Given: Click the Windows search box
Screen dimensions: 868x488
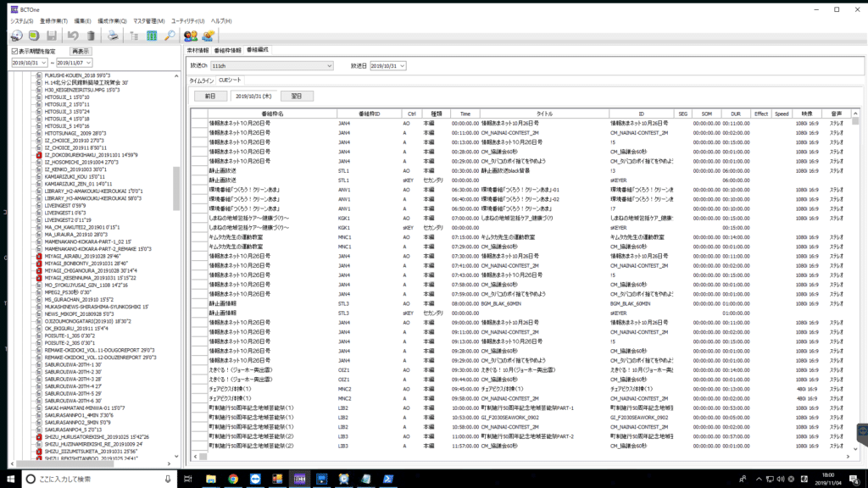Looking at the screenshot, I should pyautogui.click(x=100, y=480).
